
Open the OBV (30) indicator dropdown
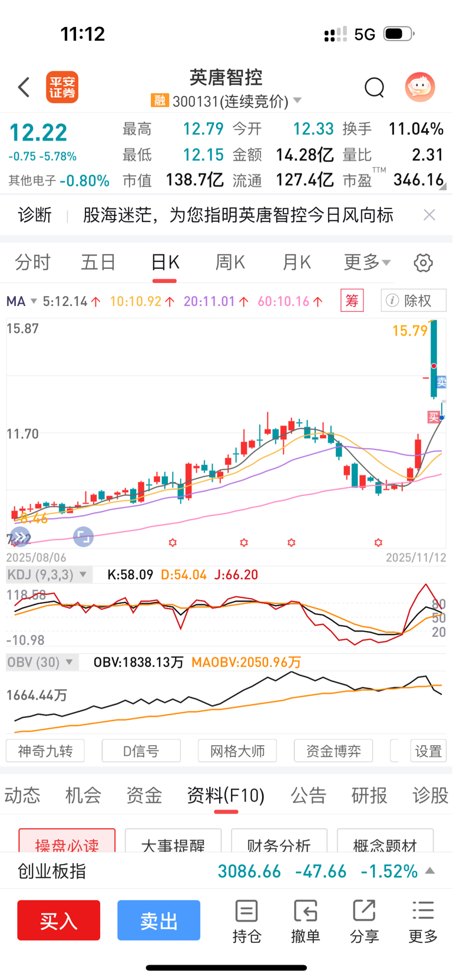click(42, 662)
